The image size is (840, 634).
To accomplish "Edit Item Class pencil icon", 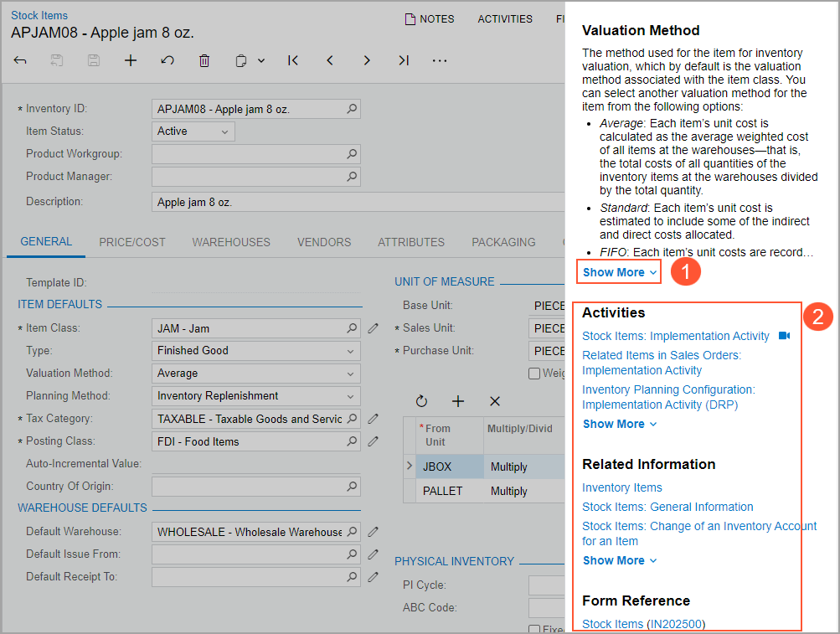I will click(374, 328).
